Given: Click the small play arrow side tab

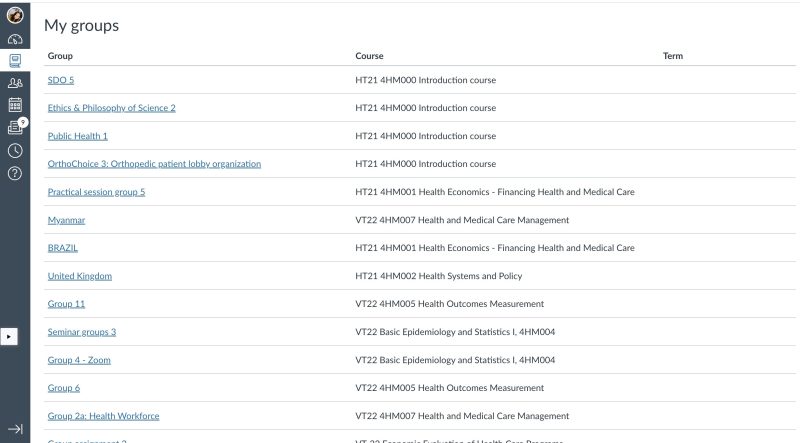Looking at the screenshot, I should click(x=9, y=337).
